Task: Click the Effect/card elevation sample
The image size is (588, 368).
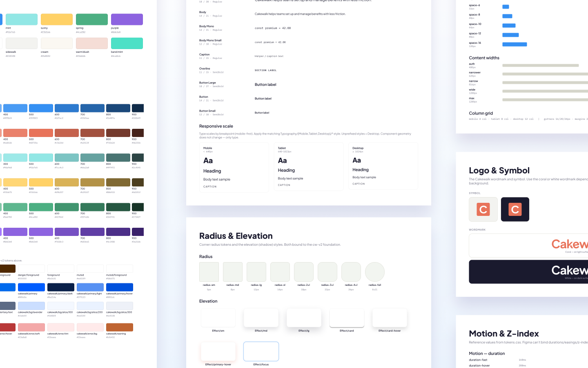Action: [347, 318]
